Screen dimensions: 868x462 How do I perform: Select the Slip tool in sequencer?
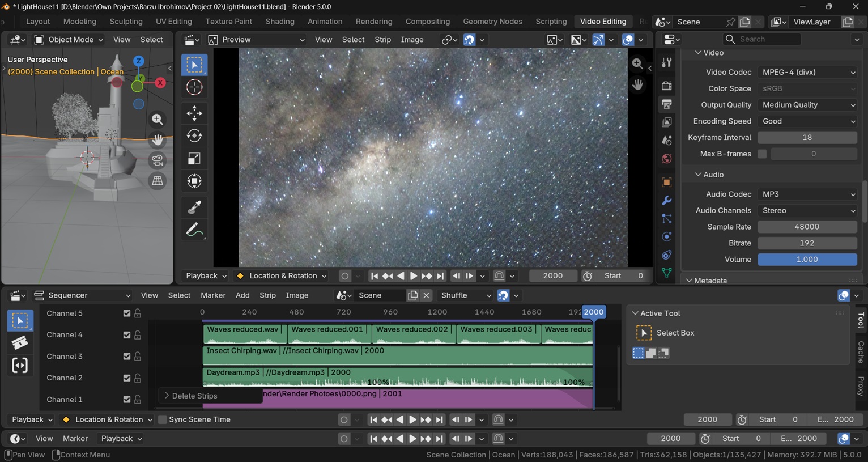(x=20, y=366)
